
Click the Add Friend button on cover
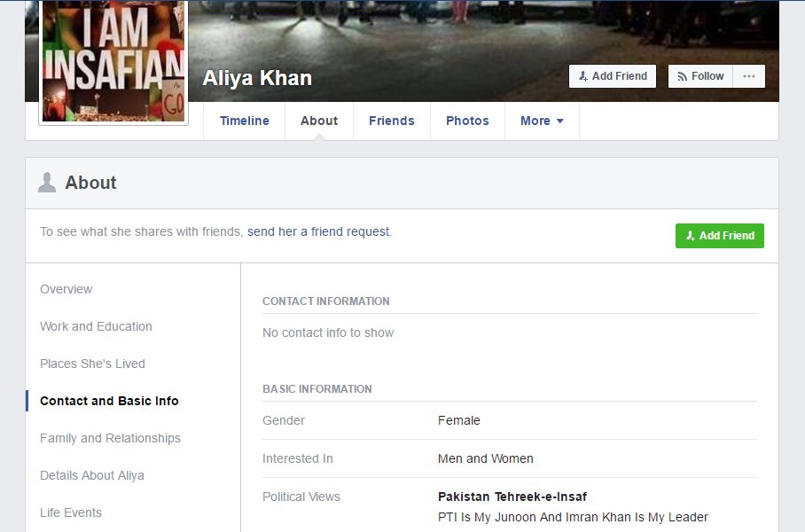click(613, 76)
